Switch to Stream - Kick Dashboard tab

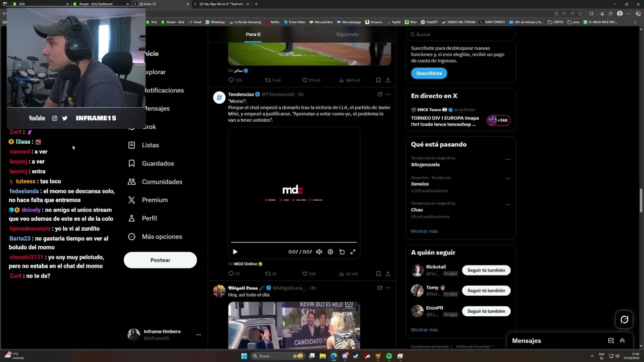tap(101, 4)
